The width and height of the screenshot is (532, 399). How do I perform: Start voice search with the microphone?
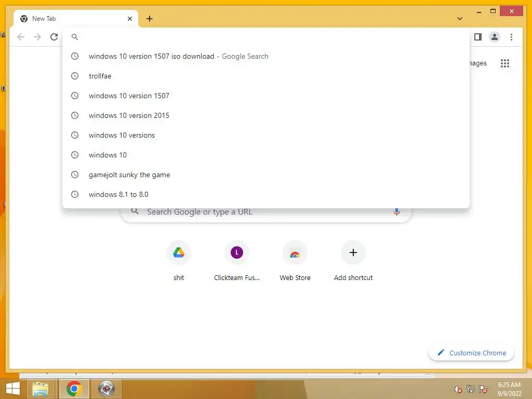pyautogui.click(x=396, y=212)
